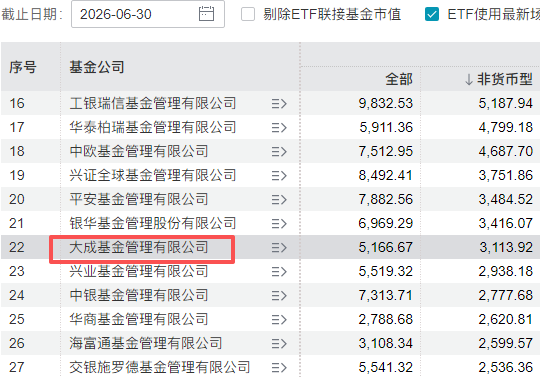Open details icon for 平安基金管理有限公司
The image size is (540, 377).
pos(279,199)
